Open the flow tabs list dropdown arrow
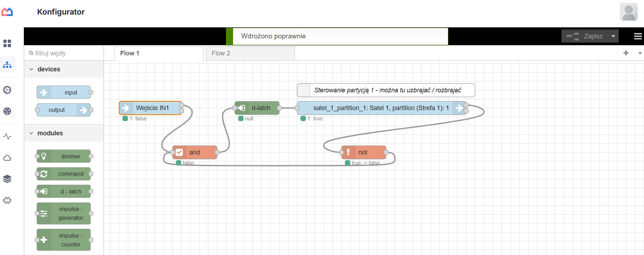 [x=640, y=53]
